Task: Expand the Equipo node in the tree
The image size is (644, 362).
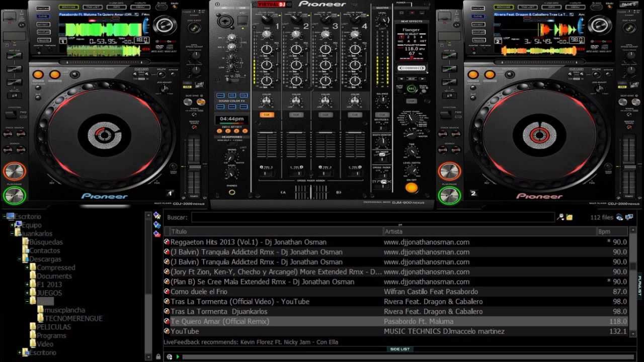Action: (x=12, y=225)
